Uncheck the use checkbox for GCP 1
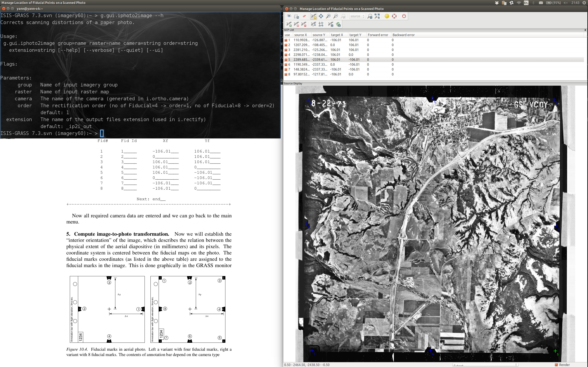This screenshot has width=588, height=367. tap(286, 40)
